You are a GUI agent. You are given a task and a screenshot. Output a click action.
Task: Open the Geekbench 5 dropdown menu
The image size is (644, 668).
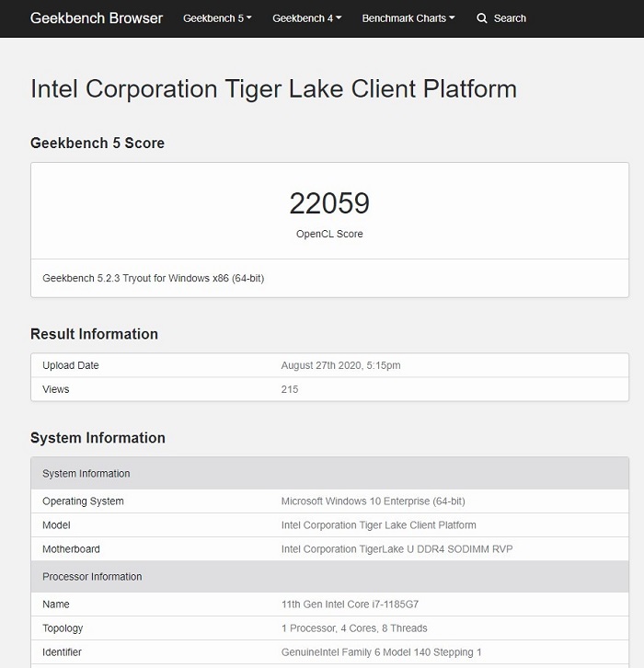217,18
